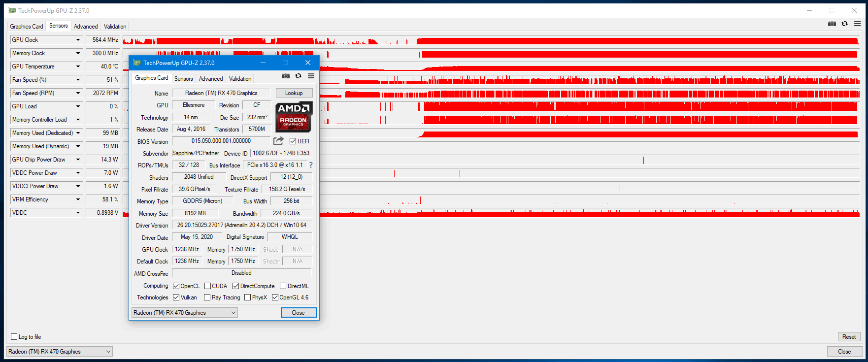868x362 pixels.
Task: Toggle the OpenCL checkbox
Action: click(x=176, y=286)
